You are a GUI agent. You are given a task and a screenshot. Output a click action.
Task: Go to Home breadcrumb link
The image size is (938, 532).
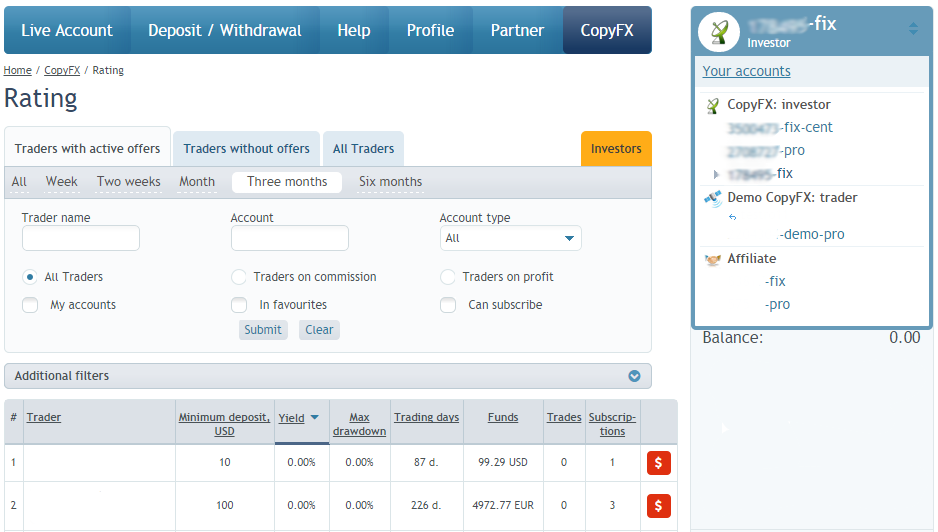tap(17, 70)
